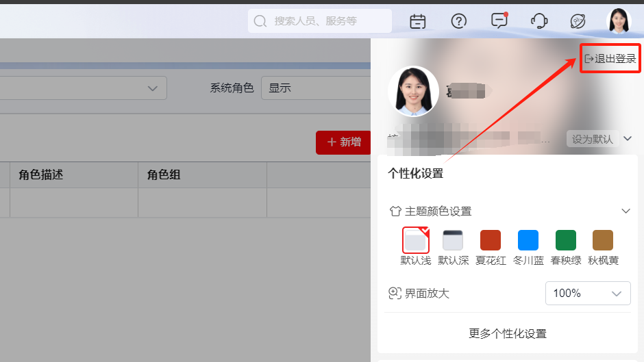Select the 默认浅 theme option
The width and height of the screenshot is (644, 362).
coord(416,240)
